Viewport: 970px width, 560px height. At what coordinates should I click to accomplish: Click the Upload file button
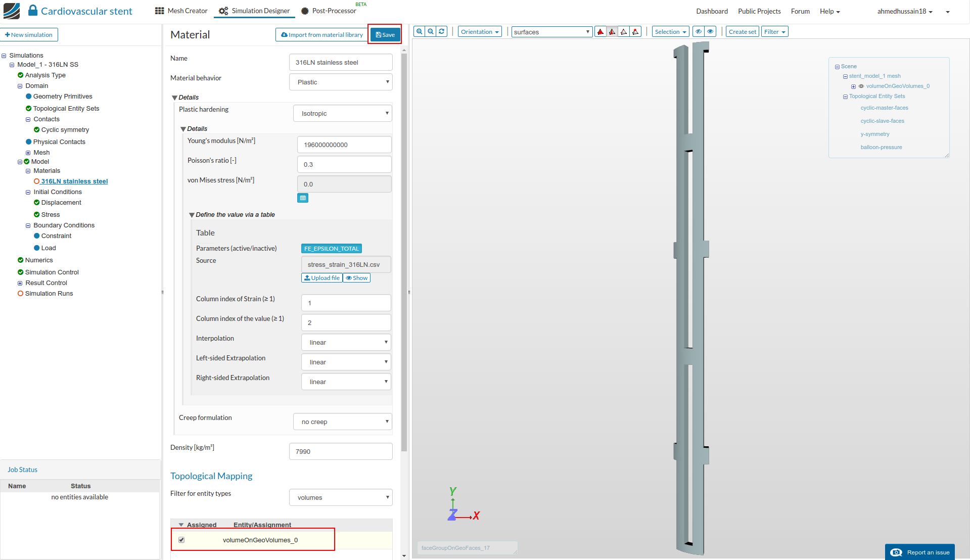pyautogui.click(x=322, y=278)
